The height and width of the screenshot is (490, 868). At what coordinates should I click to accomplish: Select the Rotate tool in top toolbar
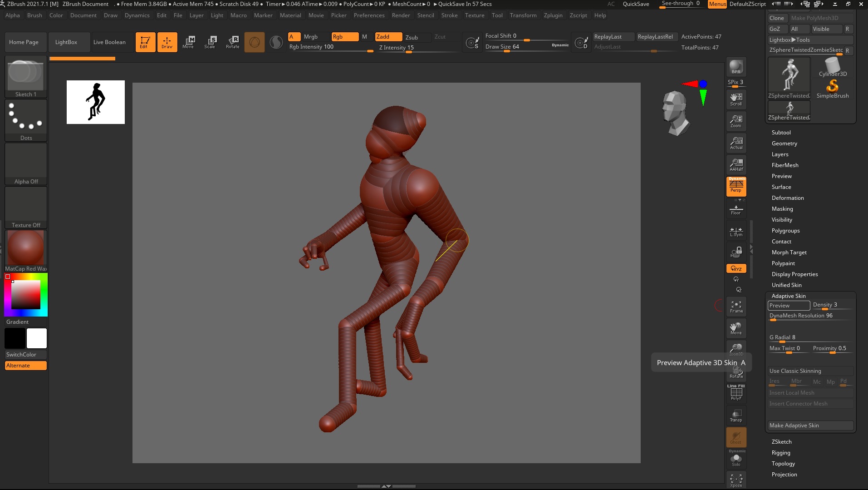[232, 42]
